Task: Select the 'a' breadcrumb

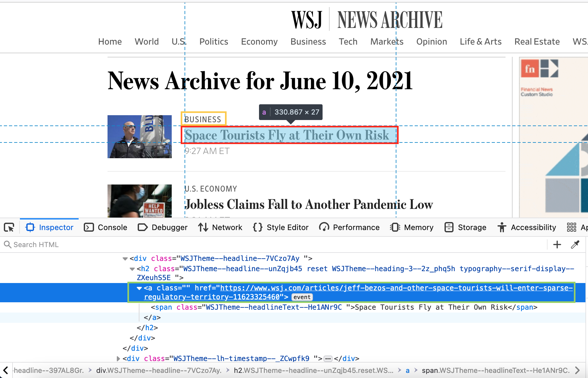Action: click(x=408, y=370)
